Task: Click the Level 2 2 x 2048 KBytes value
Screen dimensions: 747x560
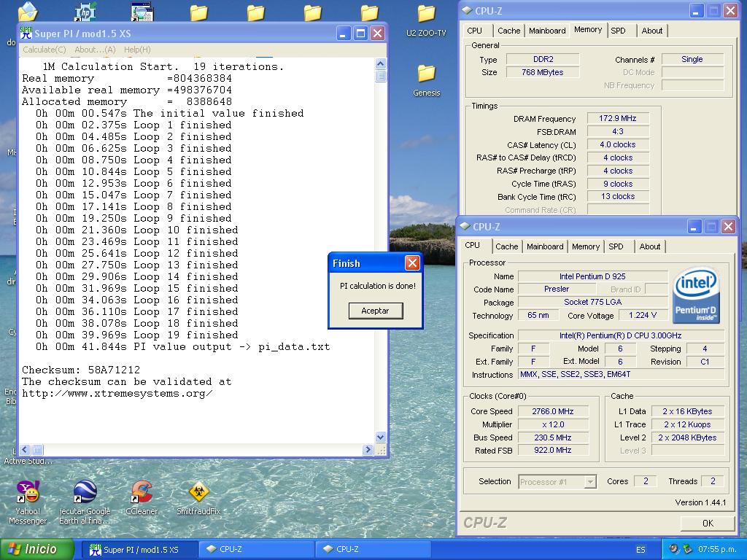Action: [x=687, y=437]
